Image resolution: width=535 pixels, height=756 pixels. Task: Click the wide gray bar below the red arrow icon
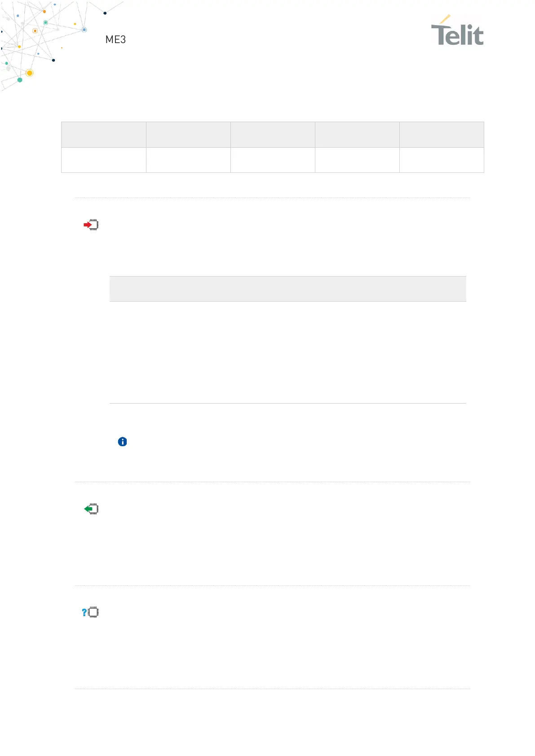pos(287,289)
